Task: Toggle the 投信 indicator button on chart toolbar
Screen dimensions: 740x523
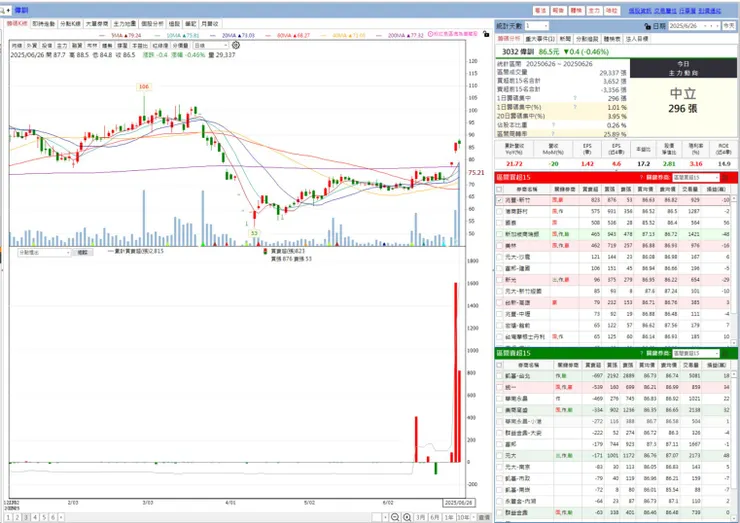Action: click(x=47, y=45)
